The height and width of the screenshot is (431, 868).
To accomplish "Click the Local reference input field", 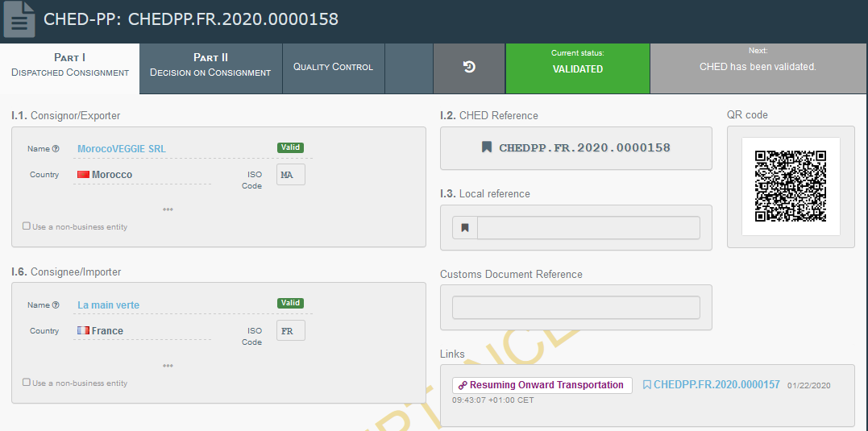I will pyautogui.click(x=588, y=227).
